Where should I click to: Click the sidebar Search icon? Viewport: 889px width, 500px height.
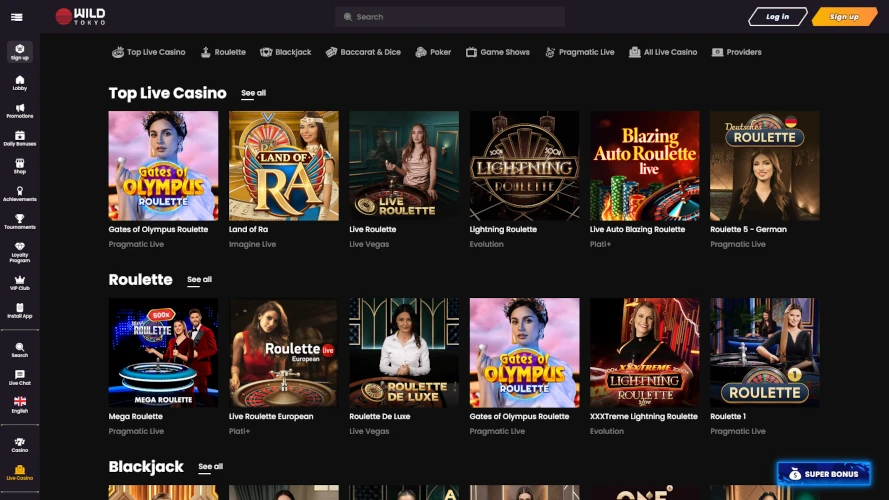(20, 350)
